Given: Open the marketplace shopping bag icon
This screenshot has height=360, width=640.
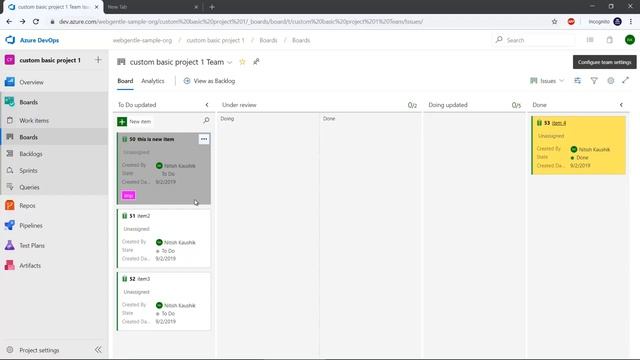Looking at the screenshot, I should [609, 40].
